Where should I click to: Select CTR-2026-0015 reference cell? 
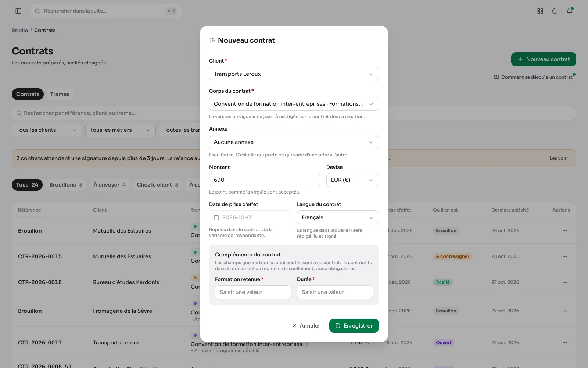click(x=40, y=256)
